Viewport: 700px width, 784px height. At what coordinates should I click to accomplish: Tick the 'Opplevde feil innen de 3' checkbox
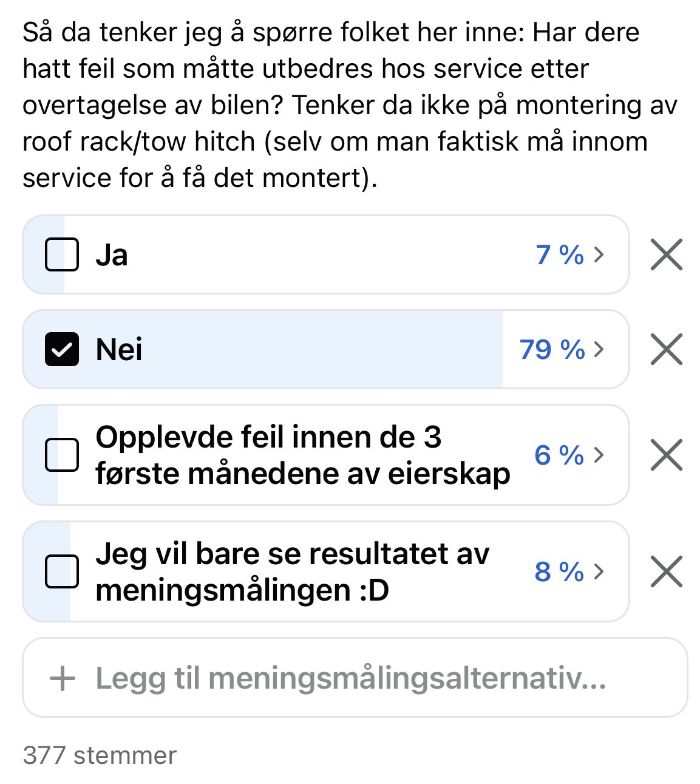pos(62,455)
